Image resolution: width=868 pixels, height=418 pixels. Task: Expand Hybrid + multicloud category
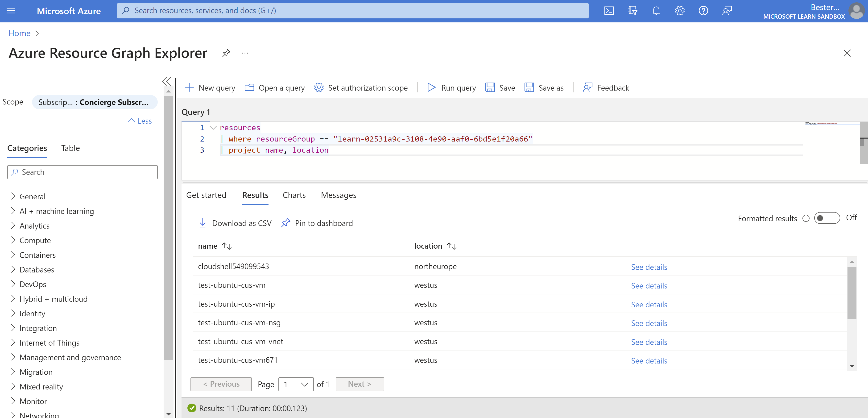(13, 299)
